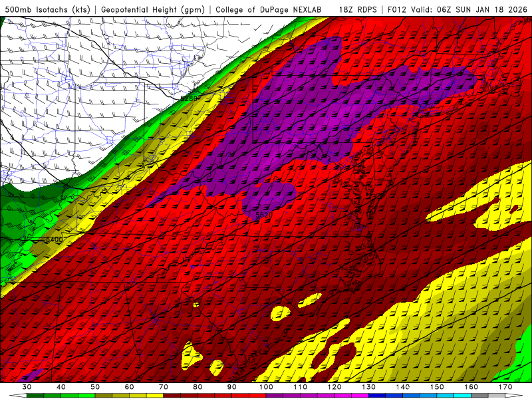
Task: Click the 30 label on color scale
Action: (x=27, y=387)
